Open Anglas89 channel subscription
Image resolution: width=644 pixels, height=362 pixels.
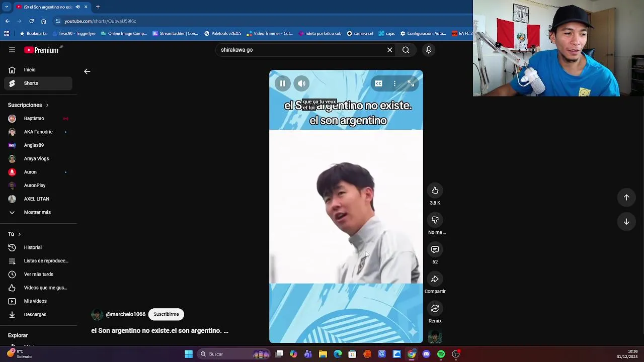pos(38,145)
